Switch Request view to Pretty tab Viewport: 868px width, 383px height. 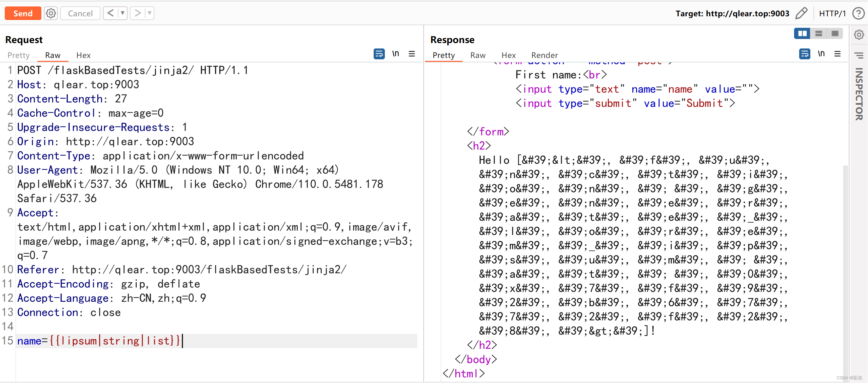[19, 55]
